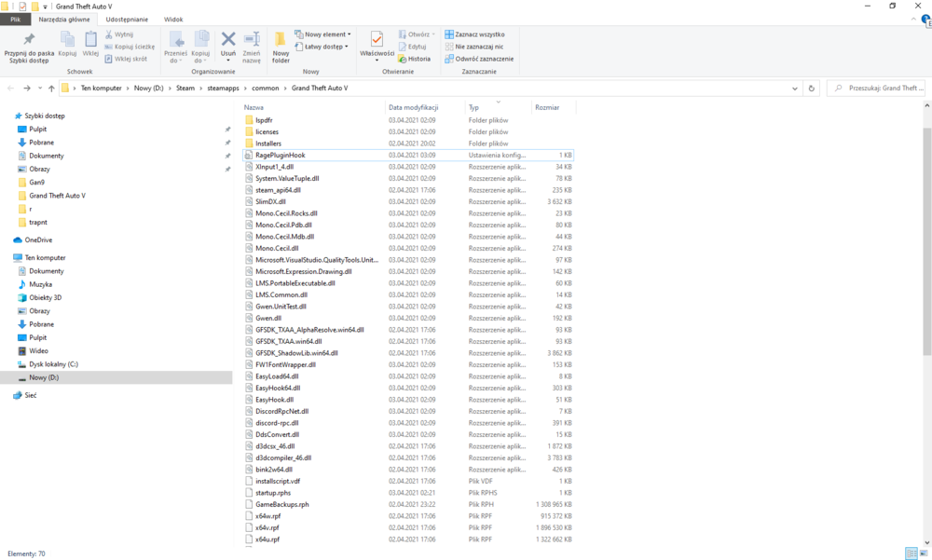The image size is (932, 560).
Task: Go forward with the right arrow
Action: (x=27, y=88)
